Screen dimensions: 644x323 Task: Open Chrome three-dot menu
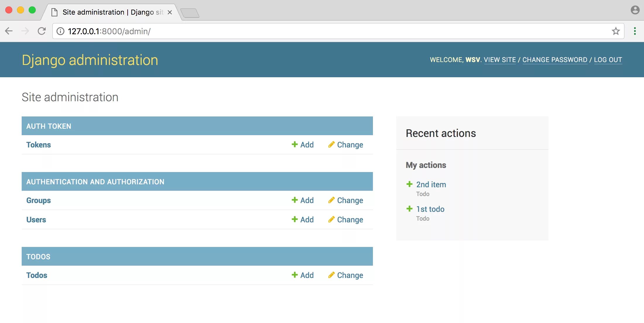(635, 31)
